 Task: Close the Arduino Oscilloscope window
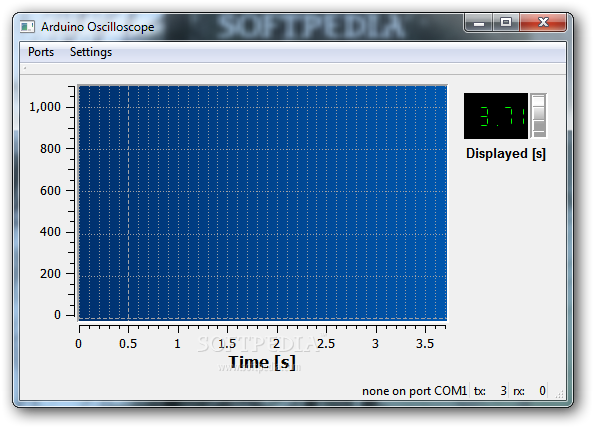tap(543, 23)
